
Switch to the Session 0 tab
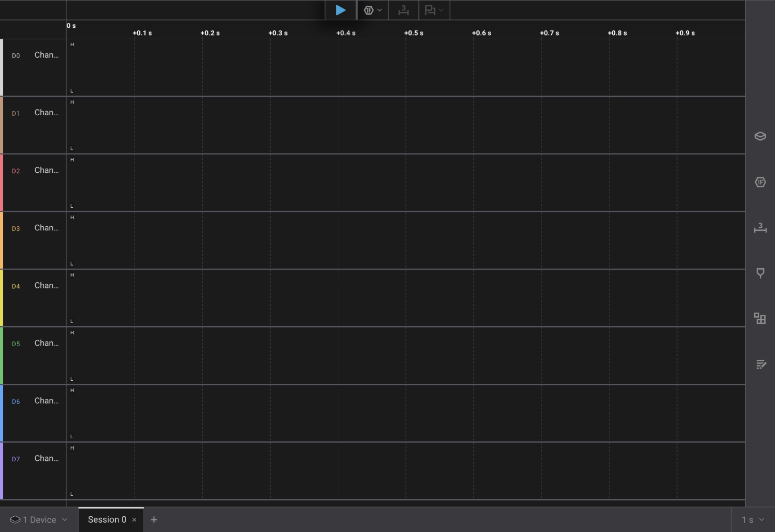pos(107,519)
